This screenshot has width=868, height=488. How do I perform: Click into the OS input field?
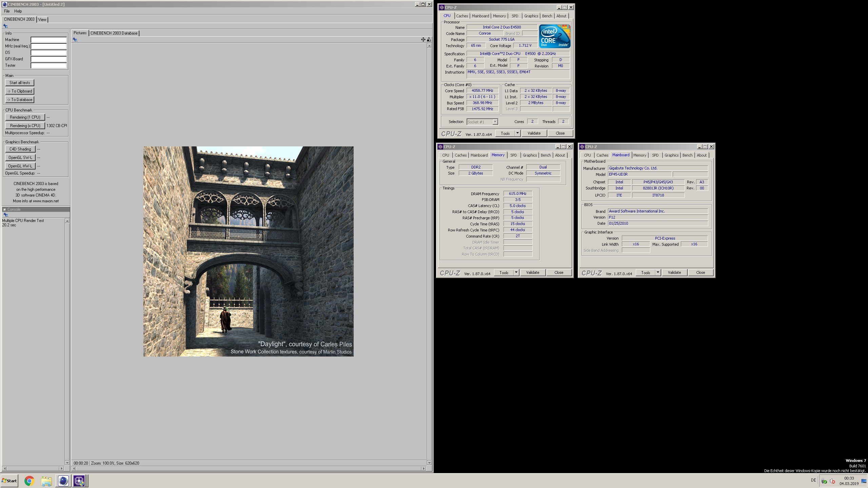pyautogui.click(x=49, y=53)
